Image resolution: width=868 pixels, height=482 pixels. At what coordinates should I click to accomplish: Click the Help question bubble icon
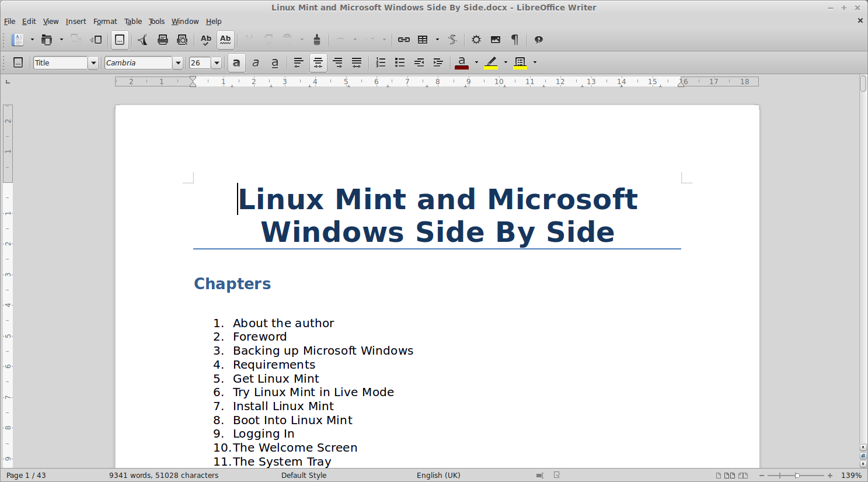[539, 40]
